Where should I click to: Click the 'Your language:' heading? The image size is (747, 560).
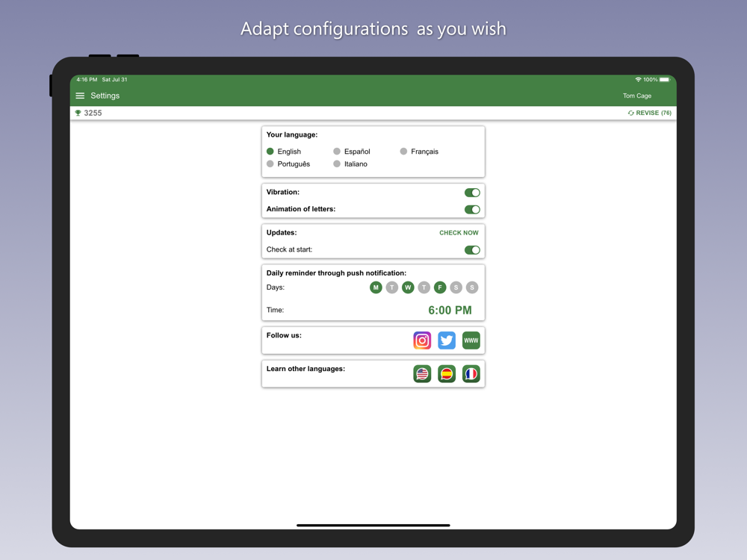click(291, 134)
